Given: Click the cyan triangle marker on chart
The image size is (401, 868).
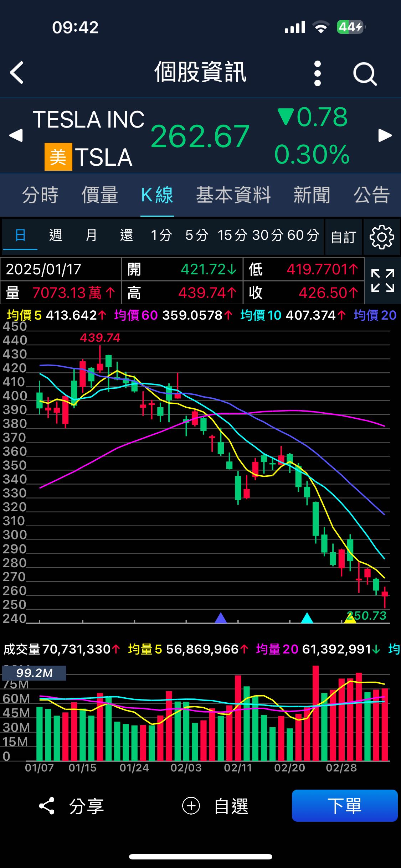Looking at the screenshot, I should tap(307, 618).
